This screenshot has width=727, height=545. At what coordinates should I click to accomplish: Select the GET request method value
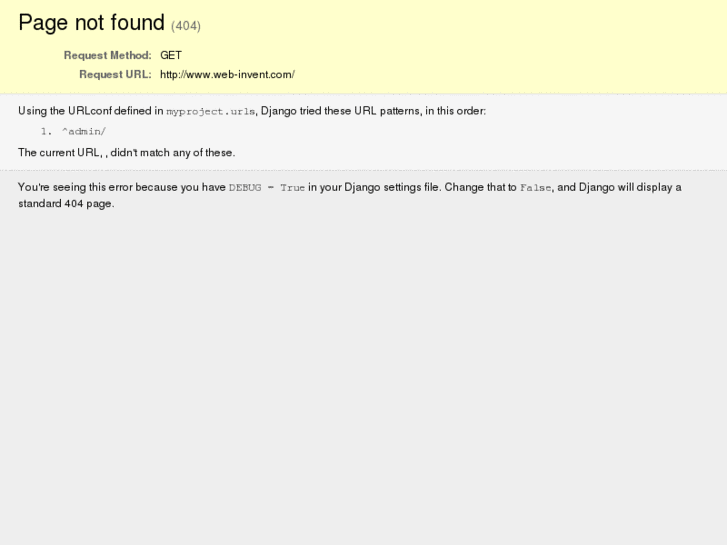pyautogui.click(x=171, y=56)
